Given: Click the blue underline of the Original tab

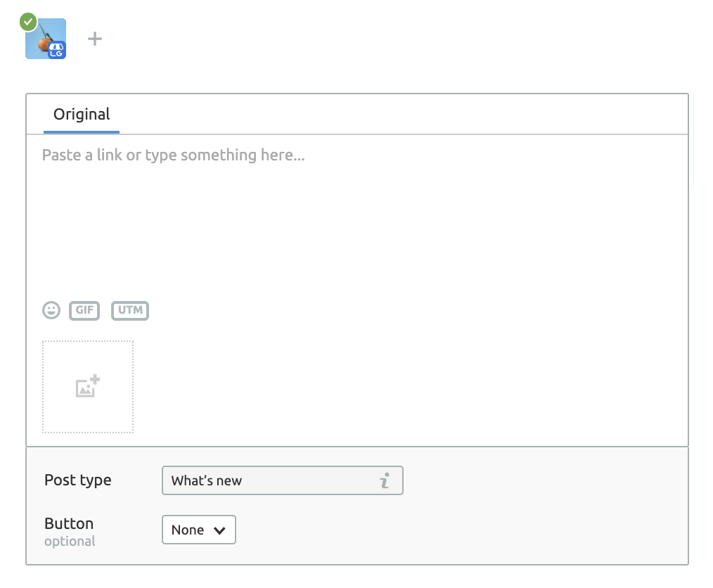Looking at the screenshot, I should (x=82, y=132).
